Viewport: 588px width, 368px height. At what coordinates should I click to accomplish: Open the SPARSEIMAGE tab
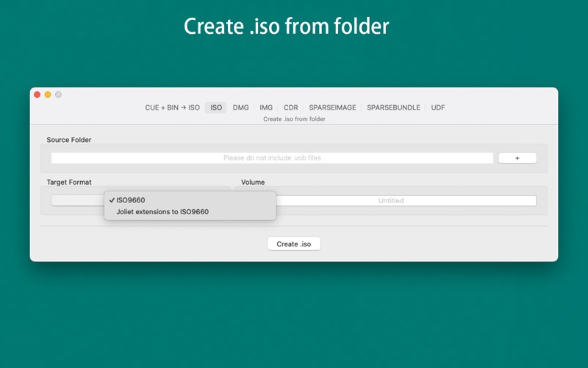332,107
